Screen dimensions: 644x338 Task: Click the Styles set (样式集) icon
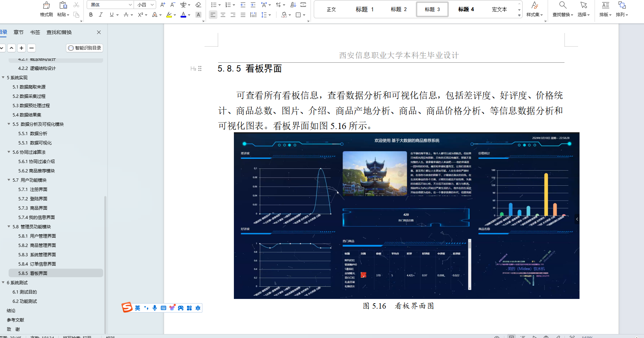pyautogui.click(x=535, y=9)
